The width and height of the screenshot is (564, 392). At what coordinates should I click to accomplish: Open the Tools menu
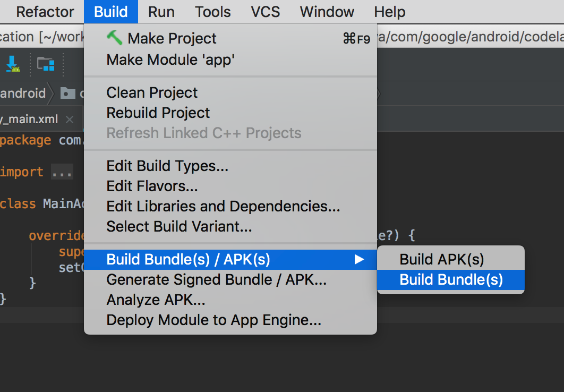(212, 12)
